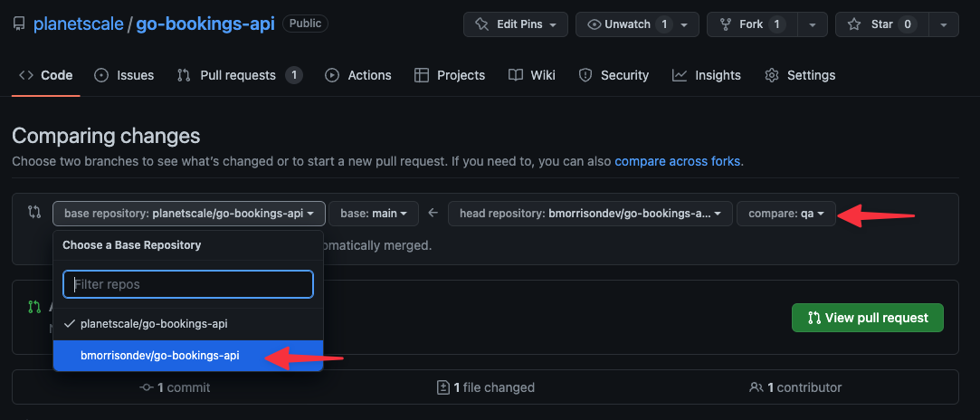Click the Projects table icon
This screenshot has width=980, height=420.
pyautogui.click(x=422, y=76)
